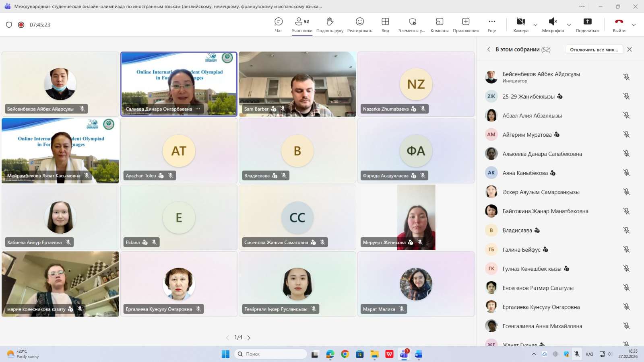Leave the meeting with Выйти button
The height and width of the screenshot is (362, 644).
[x=619, y=24]
